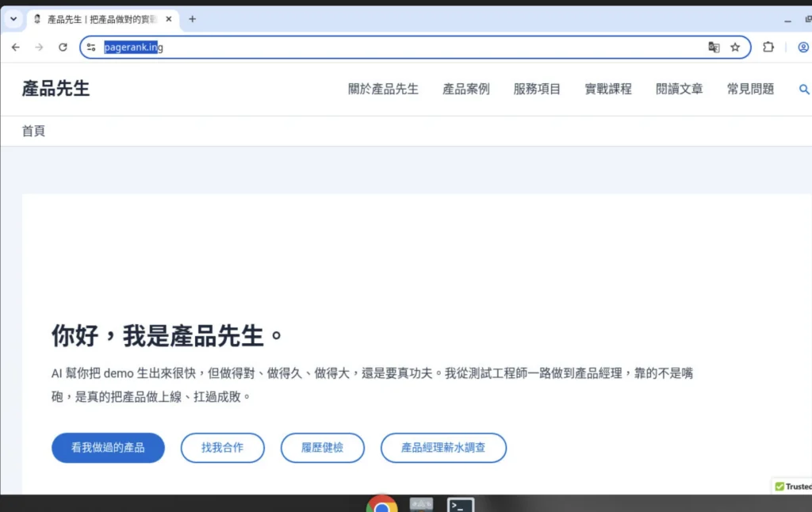
Task: Click the heading 你好，我是產品先生。
Action: point(167,335)
